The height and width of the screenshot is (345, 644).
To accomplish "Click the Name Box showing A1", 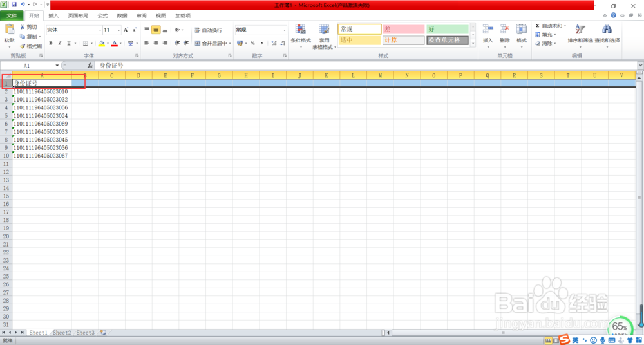I will click(x=27, y=65).
